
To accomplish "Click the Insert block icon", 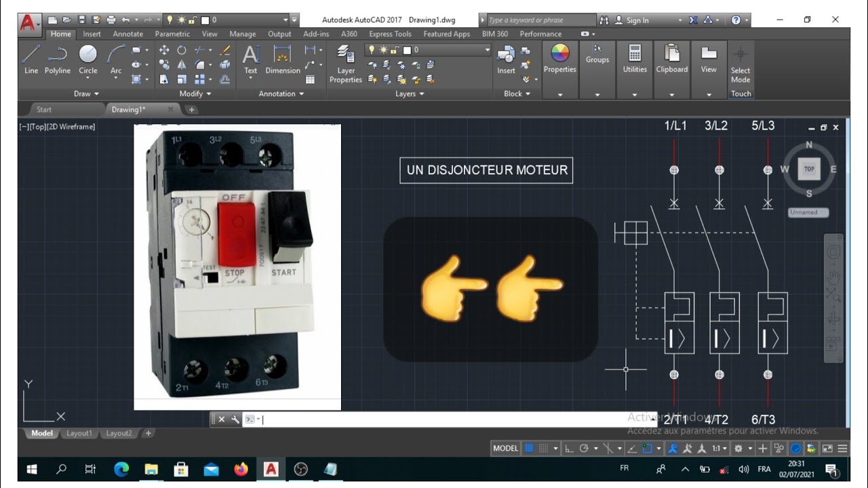I will (506, 60).
